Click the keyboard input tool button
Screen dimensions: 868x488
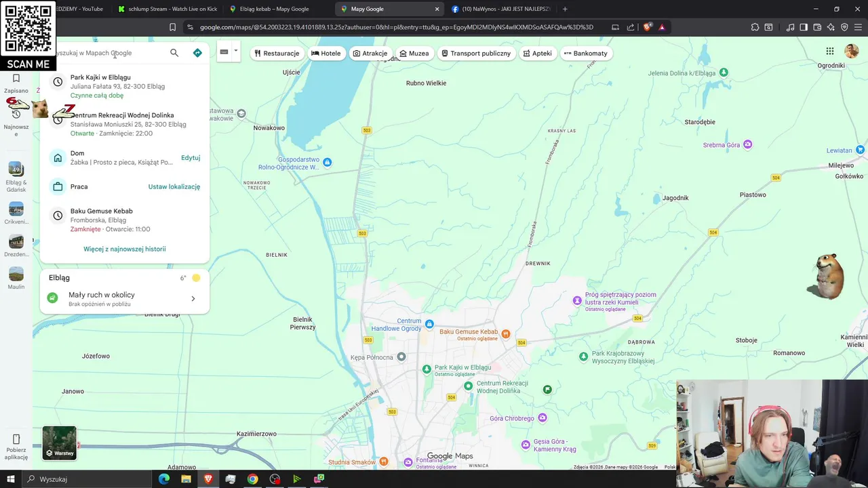(224, 52)
